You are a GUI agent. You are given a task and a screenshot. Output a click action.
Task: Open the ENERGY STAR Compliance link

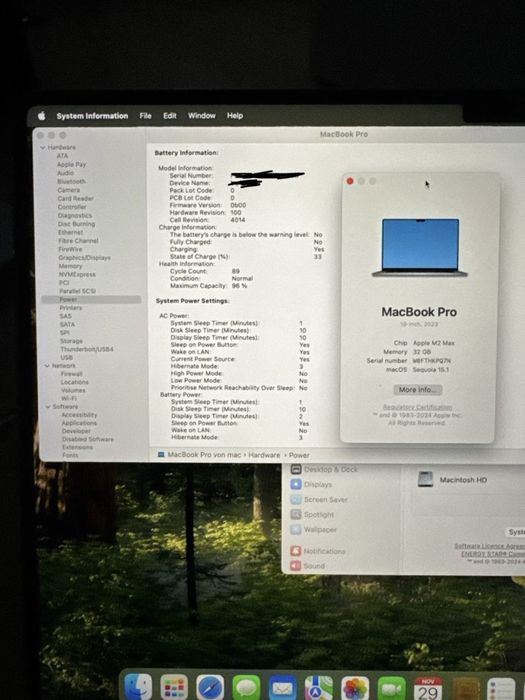pyautogui.click(x=493, y=554)
